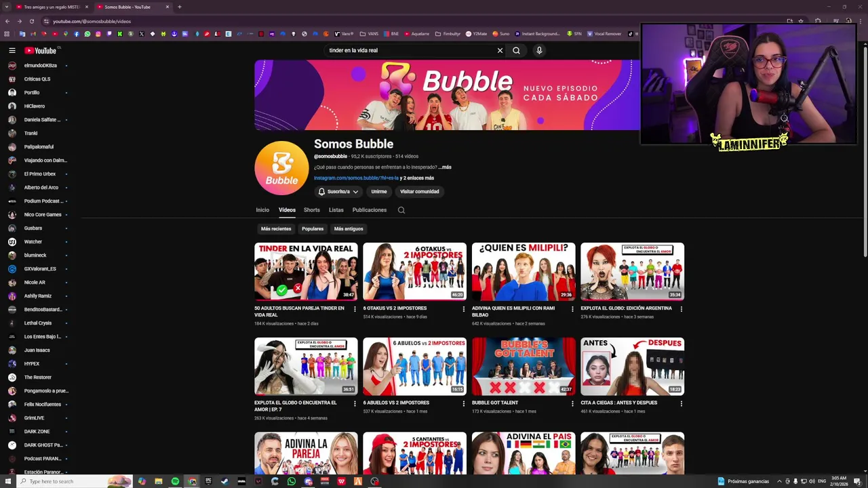Filter videos by Populares
The width and height of the screenshot is (868, 488).
[x=313, y=229]
